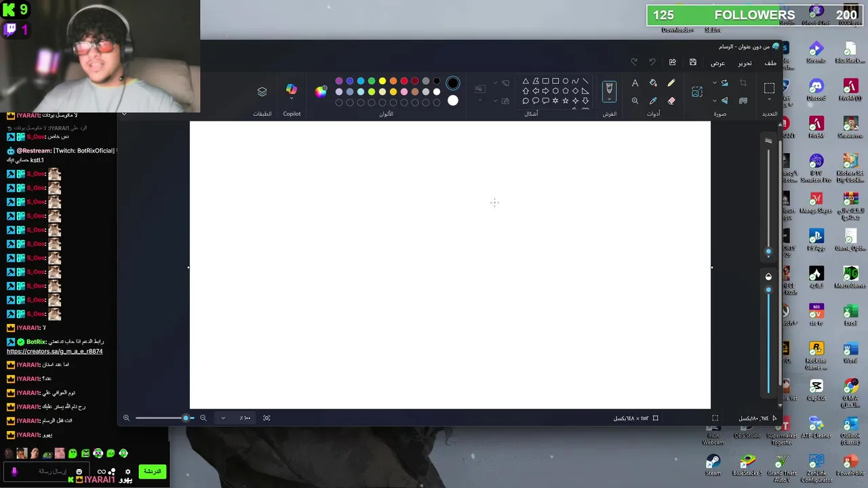Viewport: 868px width, 488px height.
Task: Open Edit colors rainbow wheel
Action: tap(321, 91)
